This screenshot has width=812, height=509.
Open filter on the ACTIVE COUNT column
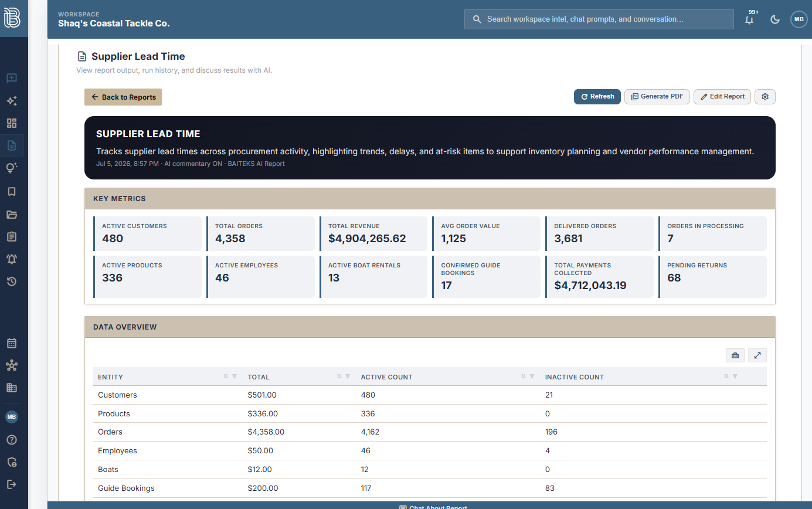pyautogui.click(x=532, y=377)
